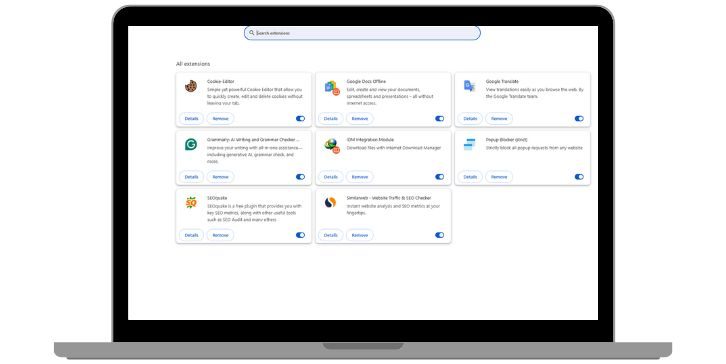Click the search magnifier icon
The width and height of the screenshot is (726, 364).
click(251, 33)
